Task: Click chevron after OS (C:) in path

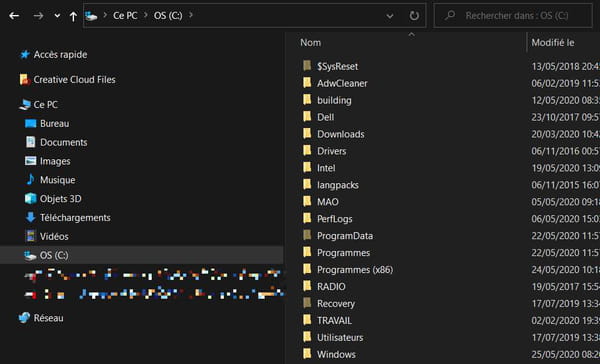Action: point(191,15)
